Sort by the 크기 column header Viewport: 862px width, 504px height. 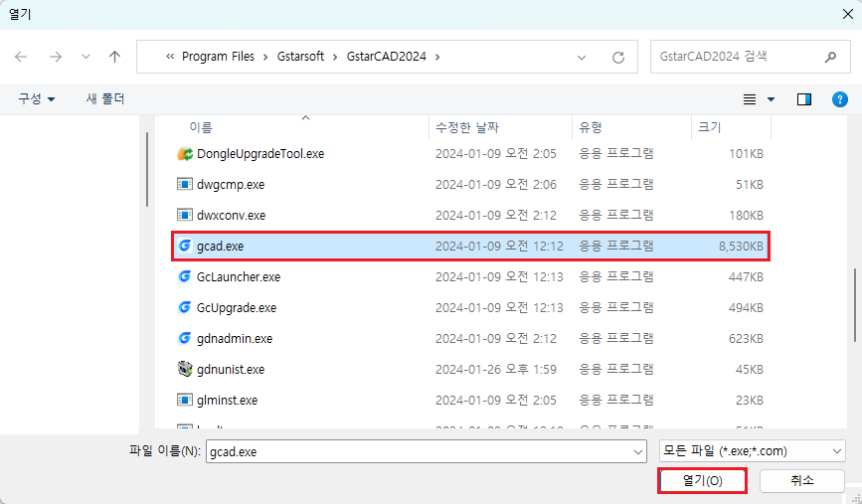click(x=710, y=127)
